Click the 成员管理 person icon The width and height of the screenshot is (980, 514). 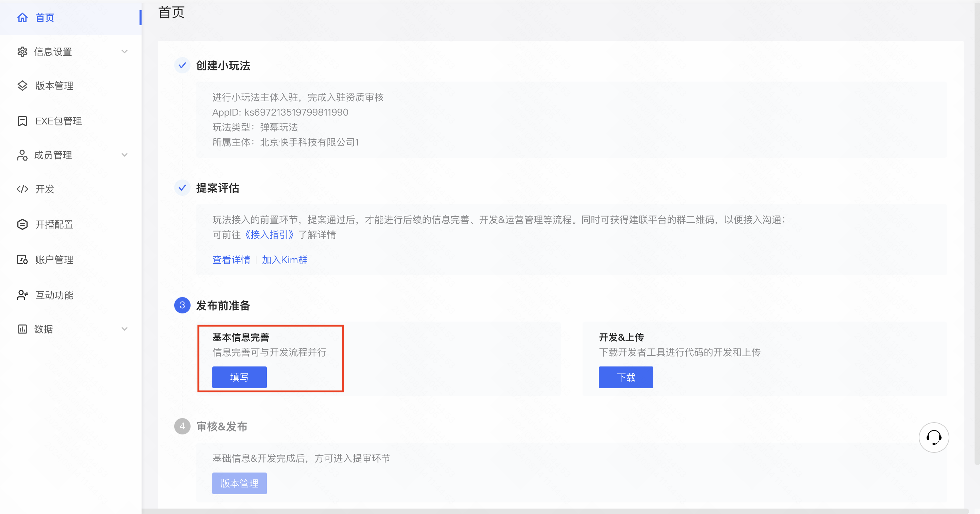tap(22, 155)
